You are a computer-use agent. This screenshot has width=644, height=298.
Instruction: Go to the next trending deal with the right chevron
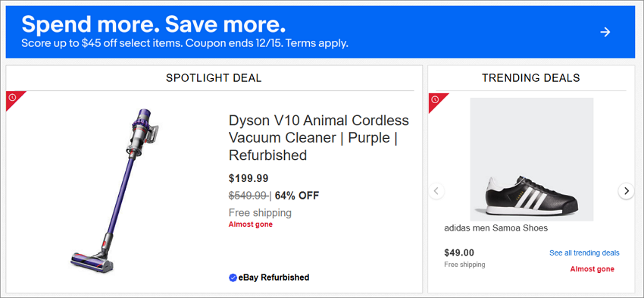pos(626,191)
